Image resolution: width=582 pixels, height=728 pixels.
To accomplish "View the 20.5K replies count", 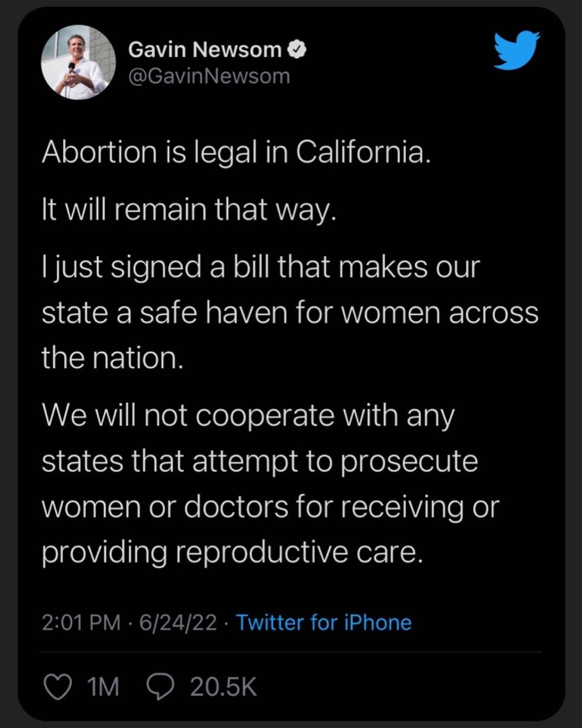I will pyautogui.click(x=223, y=688).
